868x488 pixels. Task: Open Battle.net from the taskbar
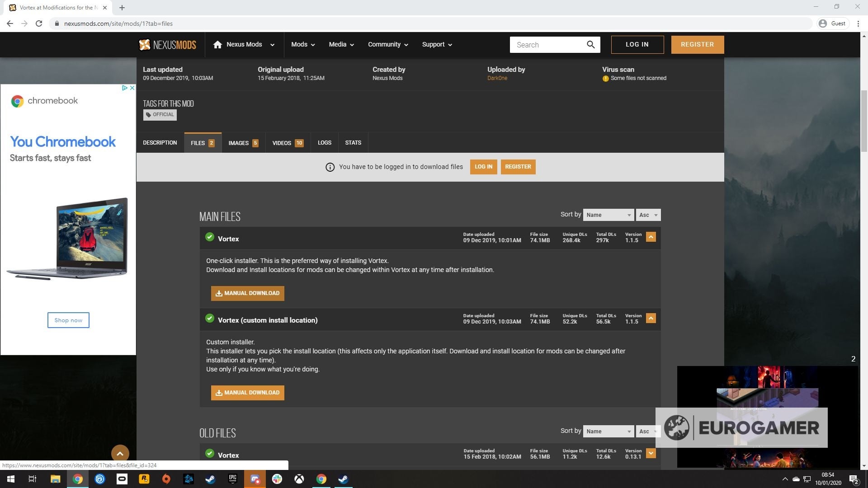[x=189, y=479]
